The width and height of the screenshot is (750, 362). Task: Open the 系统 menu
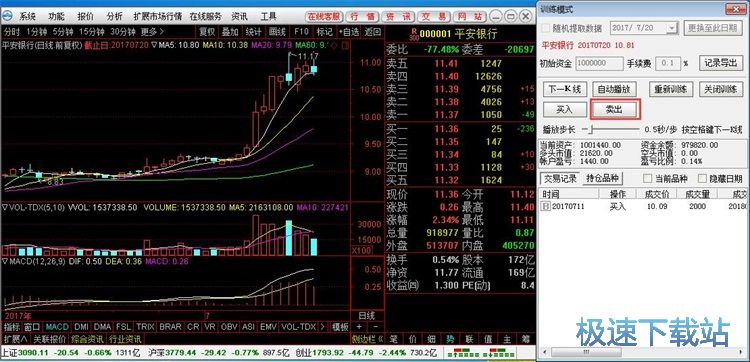point(27,16)
